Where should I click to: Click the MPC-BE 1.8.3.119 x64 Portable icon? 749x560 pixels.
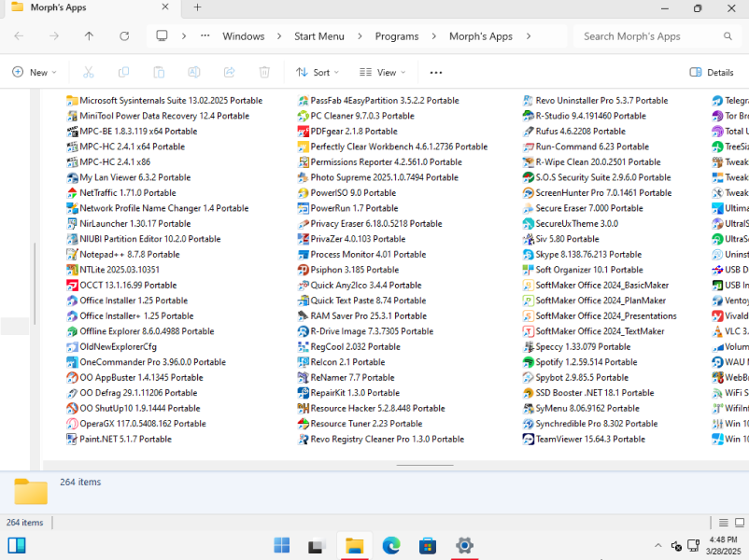[x=72, y=132]
